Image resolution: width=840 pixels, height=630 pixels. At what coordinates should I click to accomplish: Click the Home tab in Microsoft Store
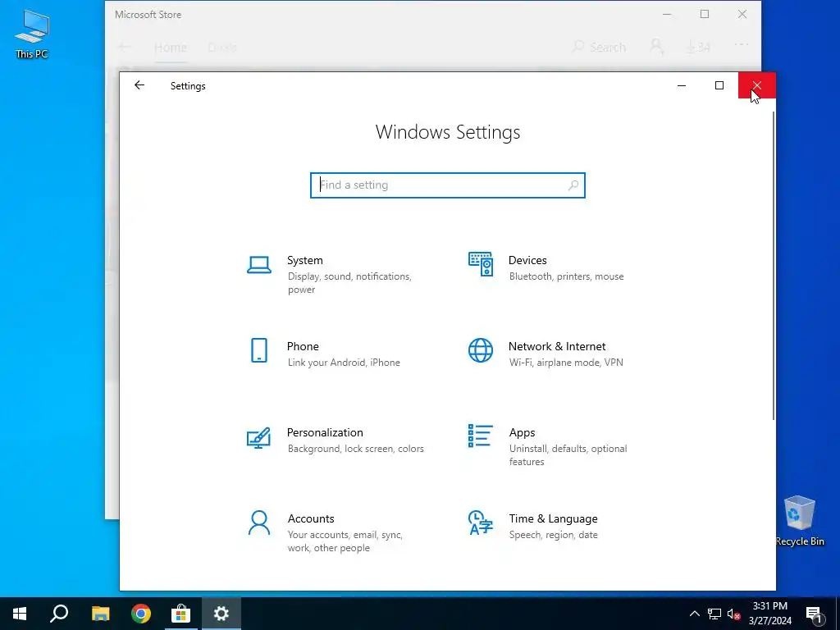click(x=171, y=47)
